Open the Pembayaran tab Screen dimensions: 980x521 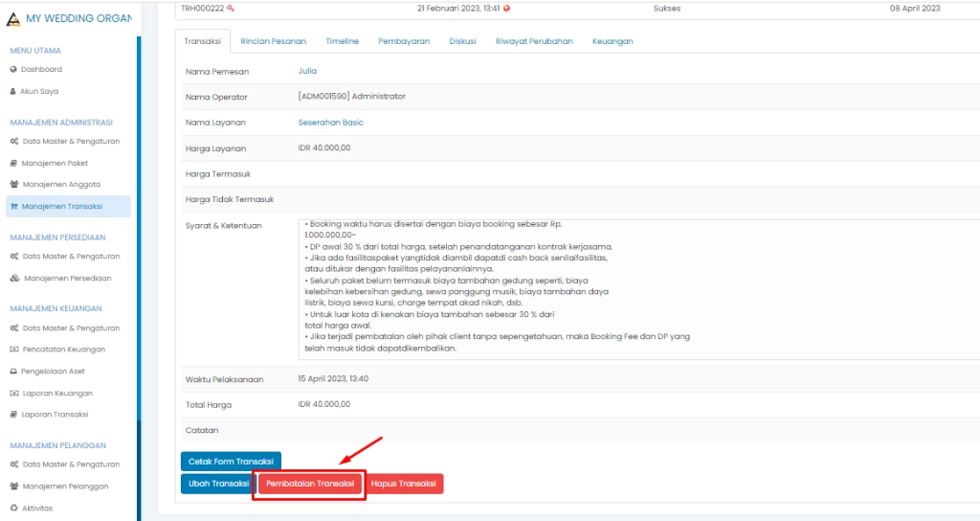(x=404, y=42)
